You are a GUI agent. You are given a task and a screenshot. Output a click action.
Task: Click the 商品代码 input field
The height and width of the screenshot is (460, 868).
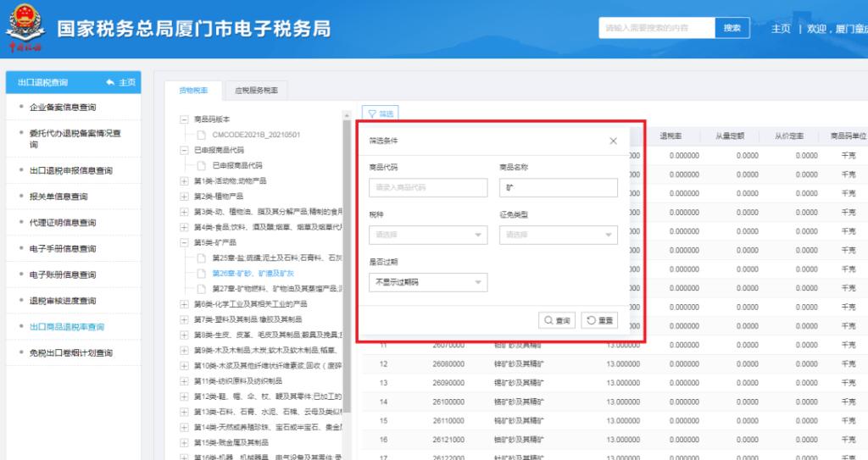click(x=428, y=187)
